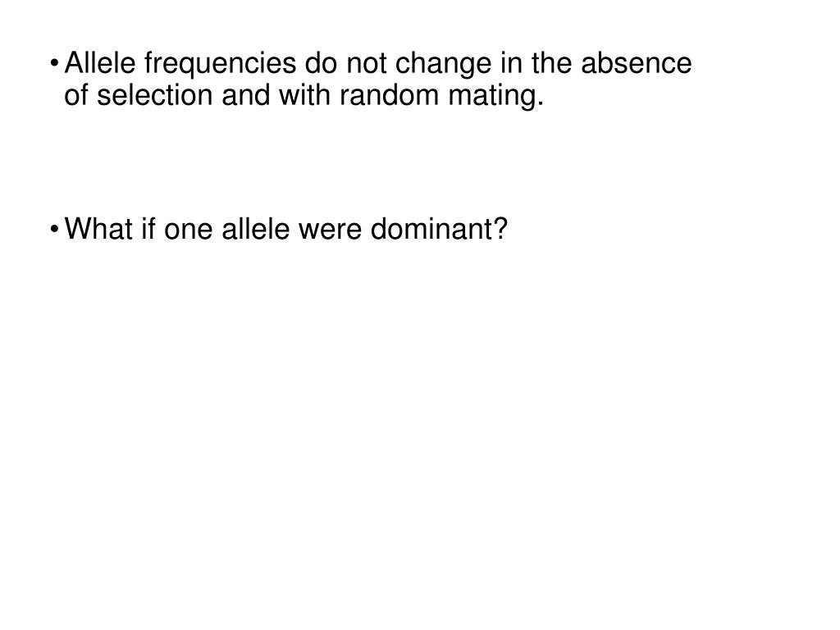Click the word "random"
840x630 pixels.
(390, 95)
